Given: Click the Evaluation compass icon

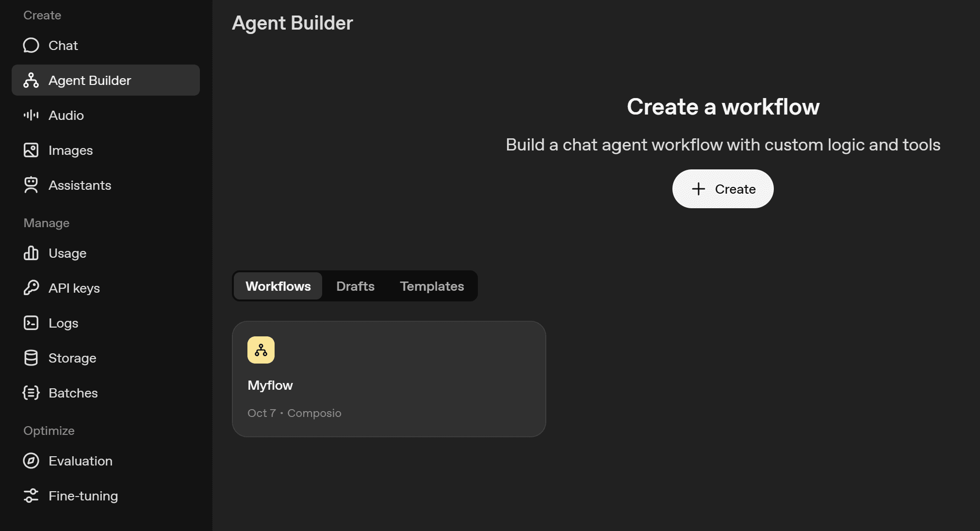Looking at the screenshot, I should (x=31, y=461).
